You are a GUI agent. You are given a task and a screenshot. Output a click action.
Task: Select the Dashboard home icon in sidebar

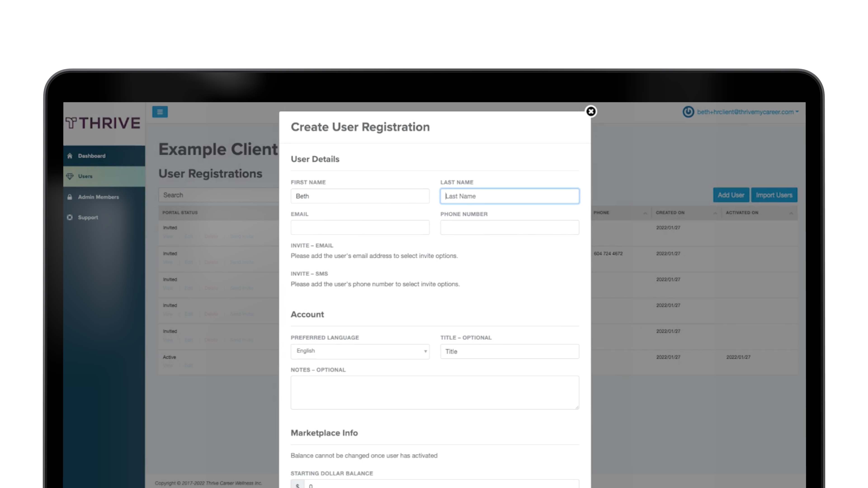point(70,156)
